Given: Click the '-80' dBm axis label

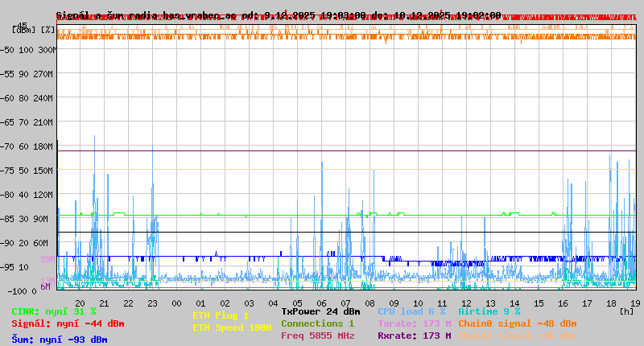Looking at the screenshot, I should click(x=7, y=195).
